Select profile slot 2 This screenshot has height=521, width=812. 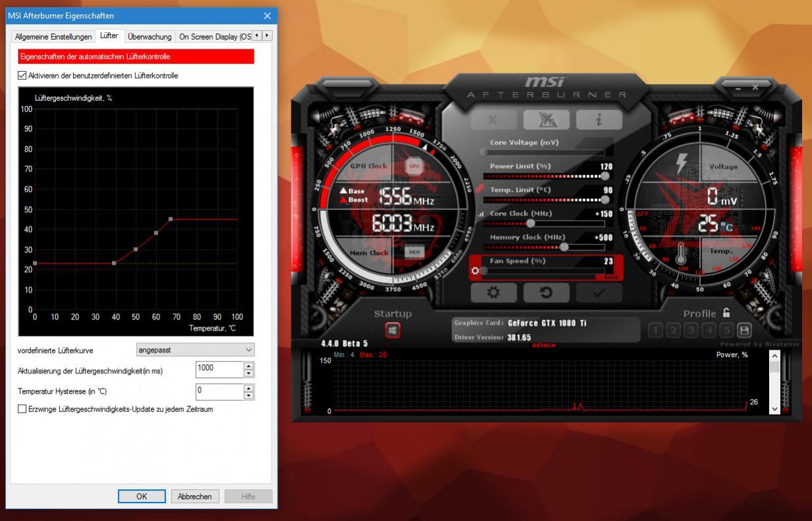673,331
